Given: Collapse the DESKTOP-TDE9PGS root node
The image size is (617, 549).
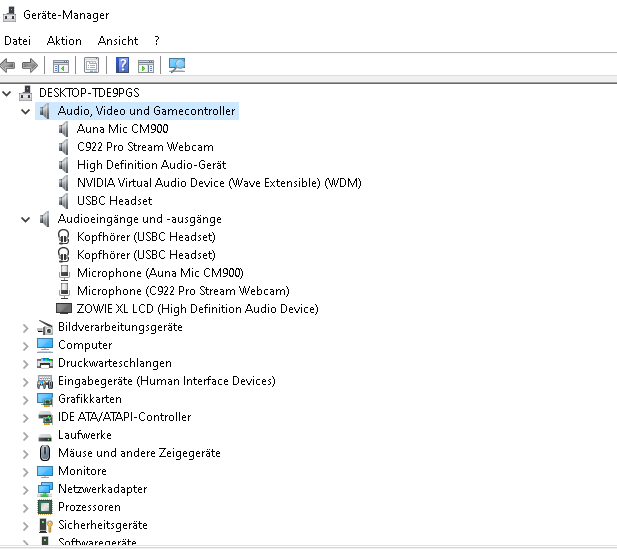Looking at the screenshot, I should 7,93.
